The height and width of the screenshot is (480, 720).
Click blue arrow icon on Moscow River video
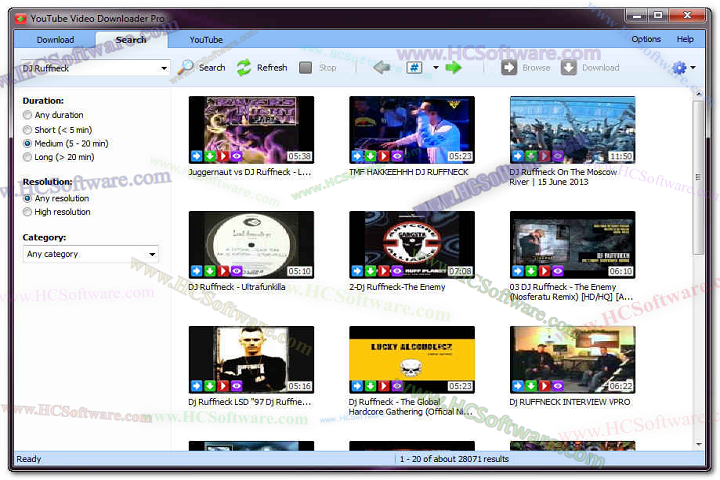click(518, 156)
